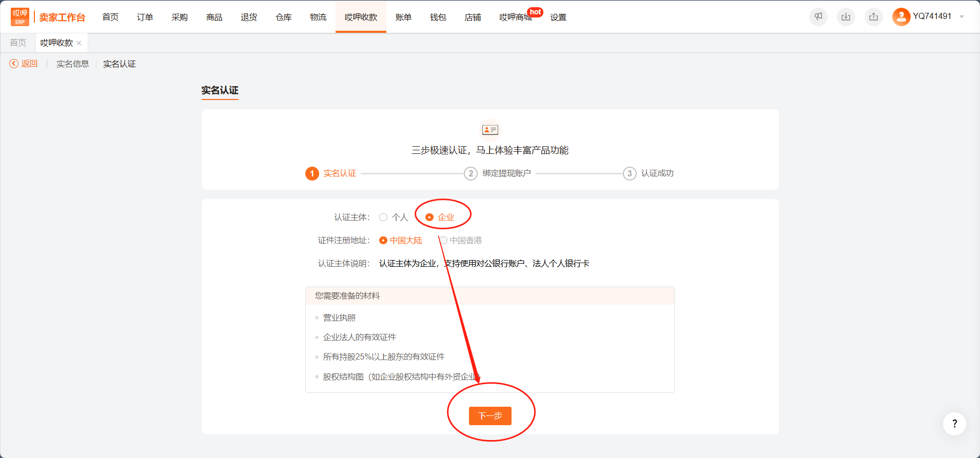Click 所有持股25%以上股东的有效证件 item
This screenshot has width=980, height=458.
point(384,356)
